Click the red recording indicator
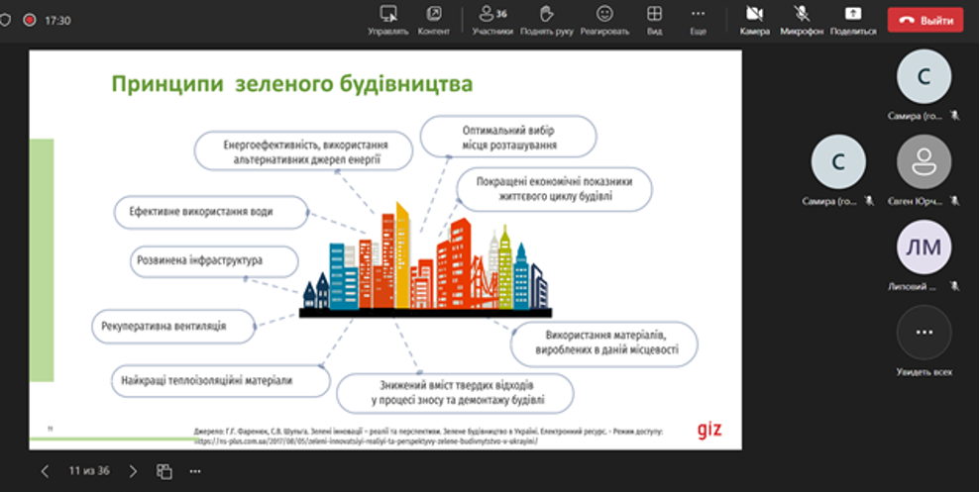Image resolution: width=980 pixels, height=492 pixels. pos(30,20)
